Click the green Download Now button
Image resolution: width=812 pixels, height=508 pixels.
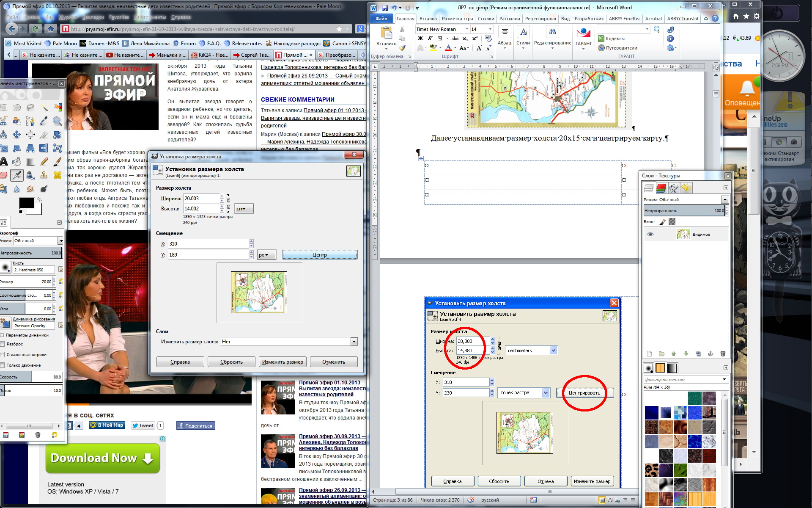tap(102, 458)
